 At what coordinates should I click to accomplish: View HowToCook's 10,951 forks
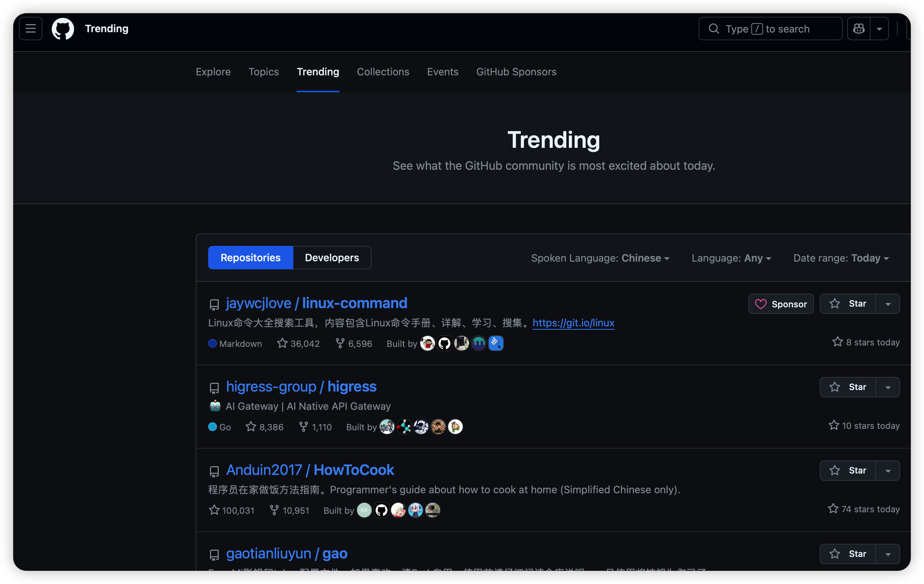(289, 510)
